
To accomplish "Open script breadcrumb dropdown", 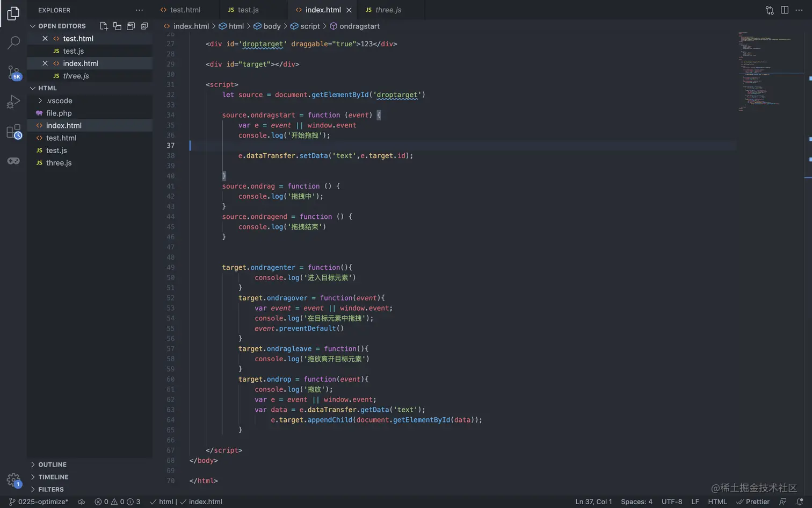I will pyautogui.click(x=305, y=26).
